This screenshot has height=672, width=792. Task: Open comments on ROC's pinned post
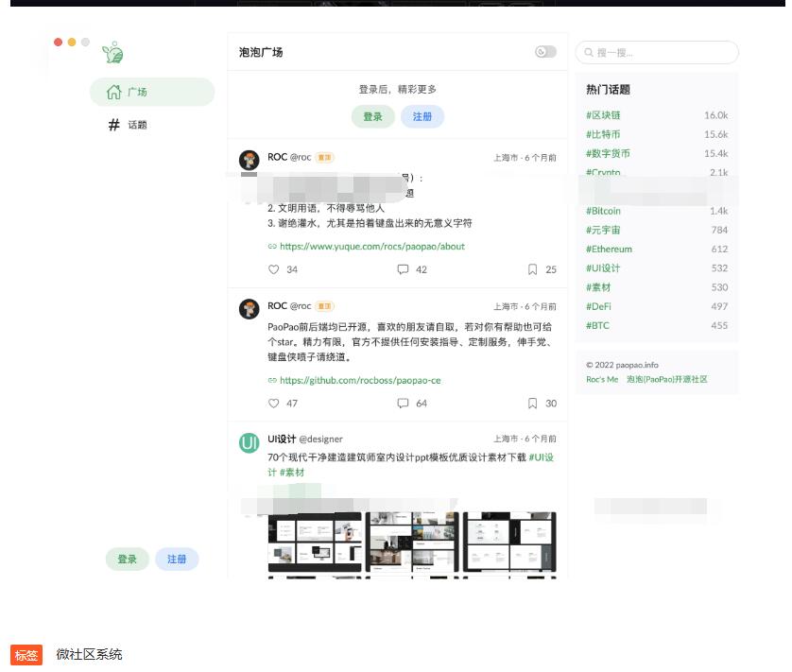[405, 269]
